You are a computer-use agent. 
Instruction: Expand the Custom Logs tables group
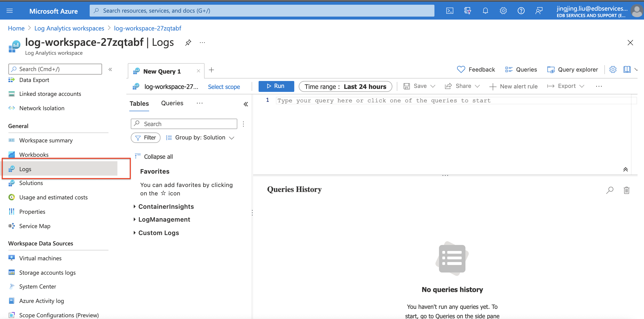coord(156,233)
